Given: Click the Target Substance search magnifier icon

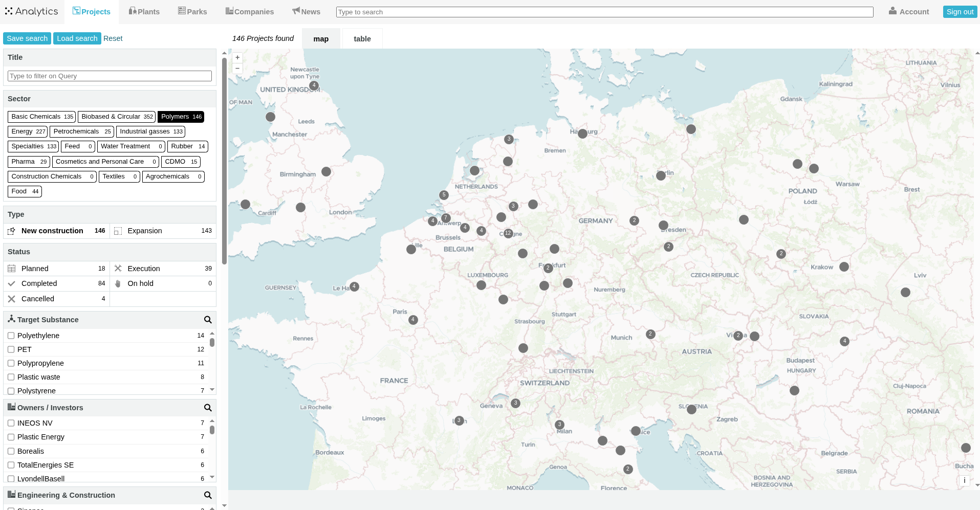Looking at the screenshot, I should [208, 320].
